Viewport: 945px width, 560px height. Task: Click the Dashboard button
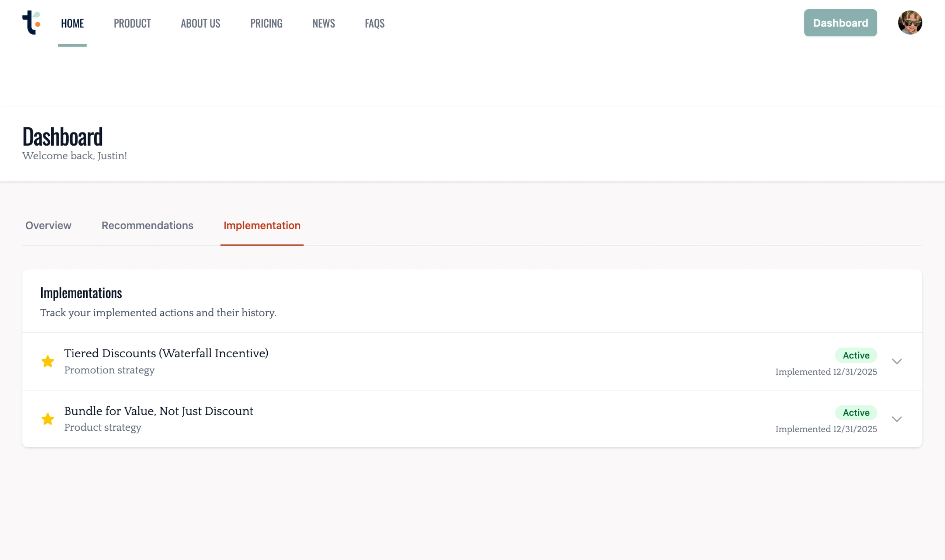click(840, 23)
